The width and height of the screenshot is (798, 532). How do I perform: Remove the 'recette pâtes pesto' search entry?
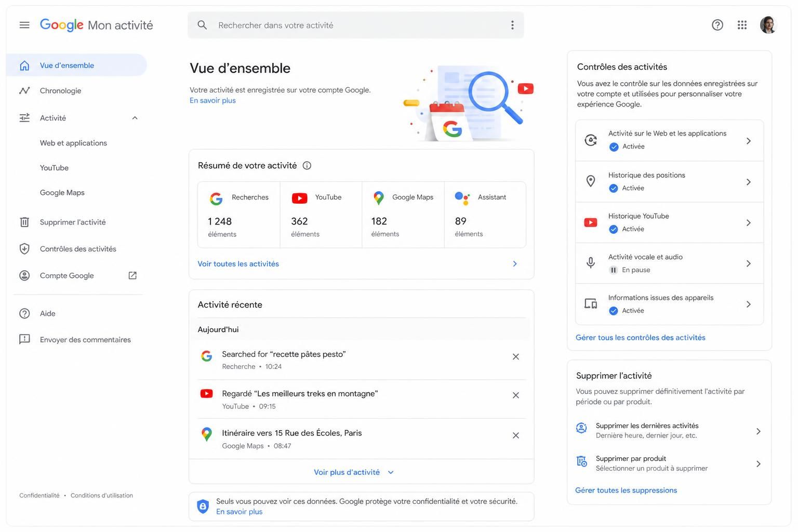point(516,357)
